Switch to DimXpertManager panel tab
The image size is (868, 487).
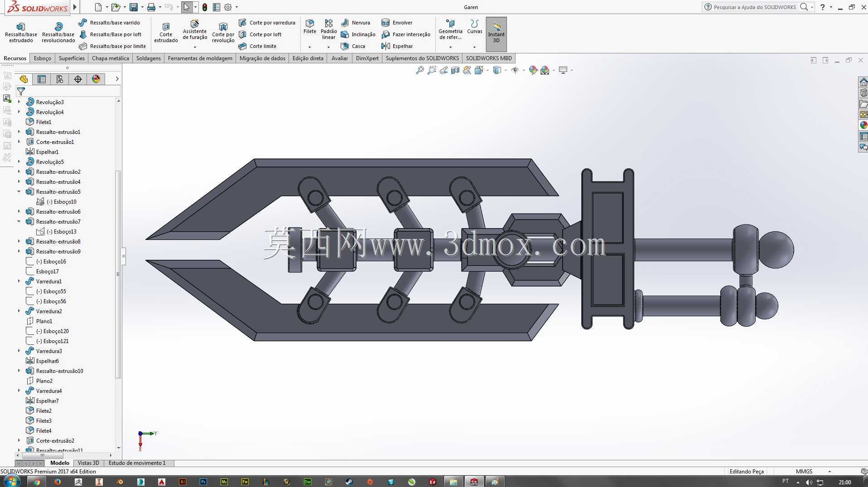pyautogui.click(x=78, y=79)
